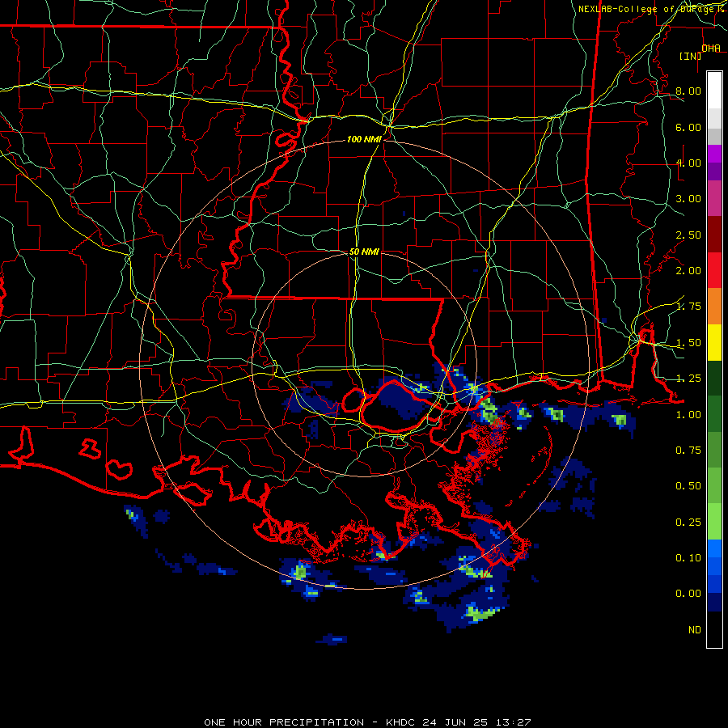Click the 1.00 legend value
The image size is (728, 728).
coord(688,415)
